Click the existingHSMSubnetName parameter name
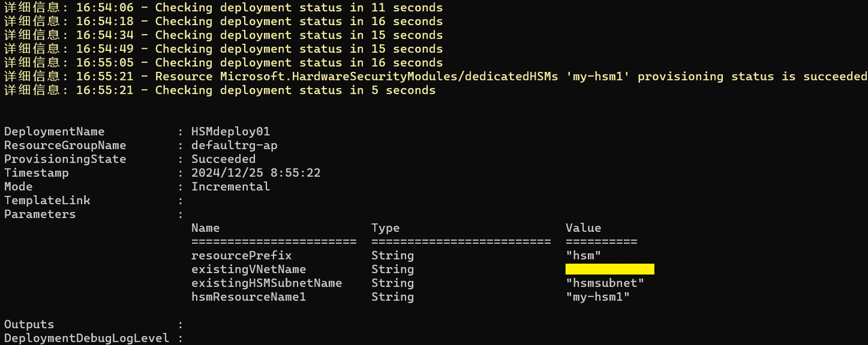Image resolution: width=868 pixels, height=345 pixels. (x=267, y=283)
